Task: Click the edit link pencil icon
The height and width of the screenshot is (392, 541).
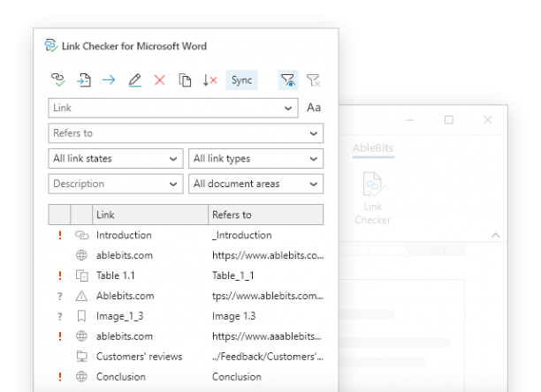Action: (134, 80)
